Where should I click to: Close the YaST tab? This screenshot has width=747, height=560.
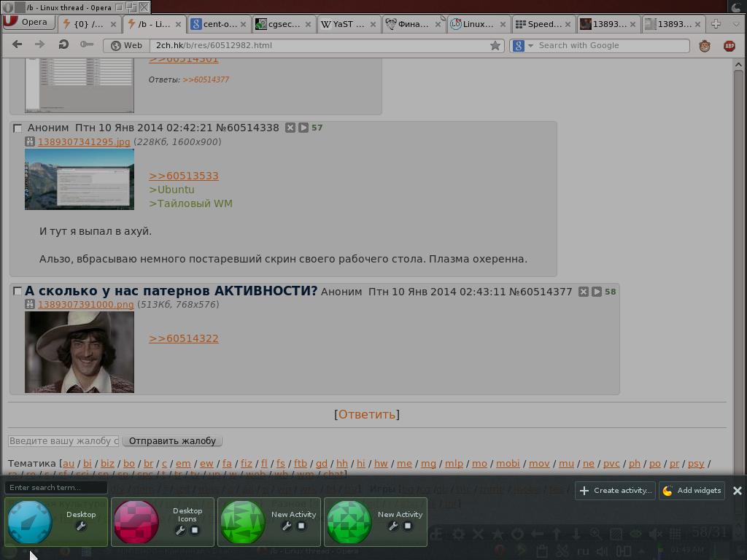coord(373,24)
